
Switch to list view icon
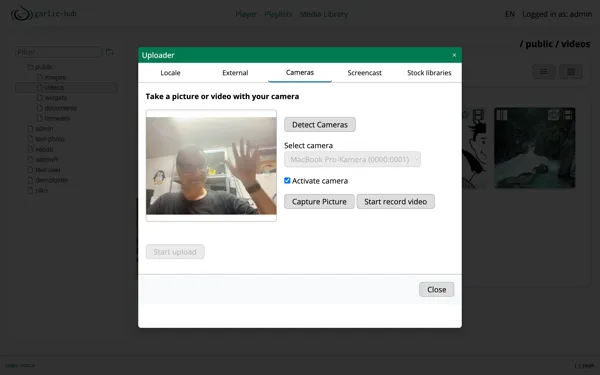coord(543,72)
